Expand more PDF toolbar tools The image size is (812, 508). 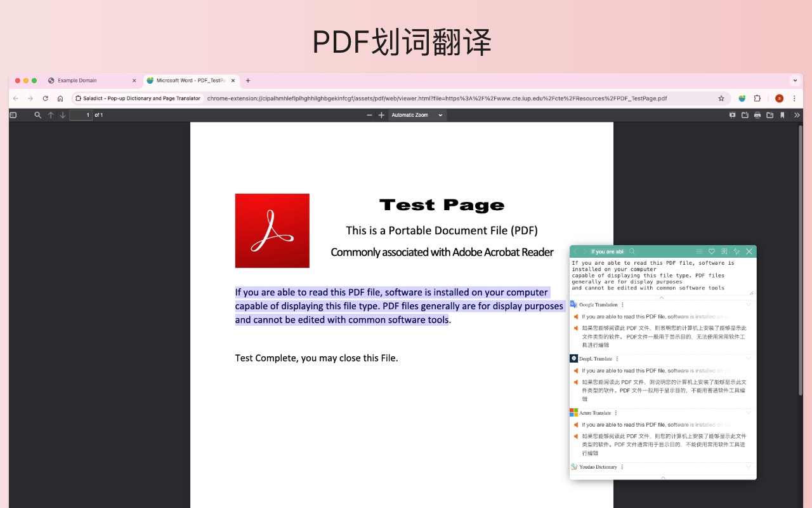[798, 115]
